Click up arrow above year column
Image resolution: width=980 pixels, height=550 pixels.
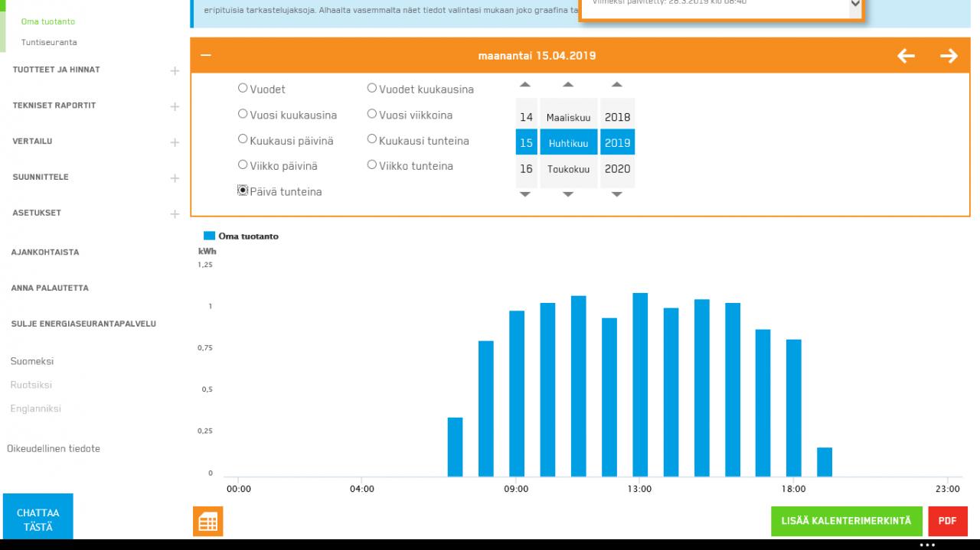(x=617, y=85)
